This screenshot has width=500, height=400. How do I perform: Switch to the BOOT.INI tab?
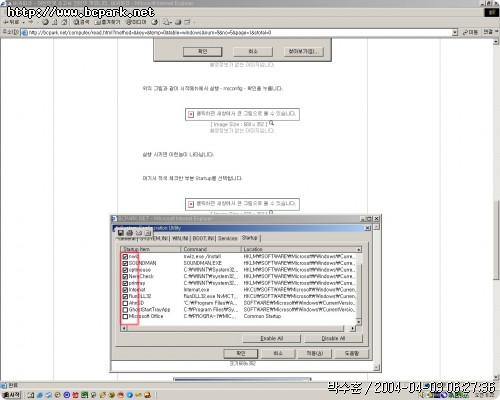tap(203, 238)
